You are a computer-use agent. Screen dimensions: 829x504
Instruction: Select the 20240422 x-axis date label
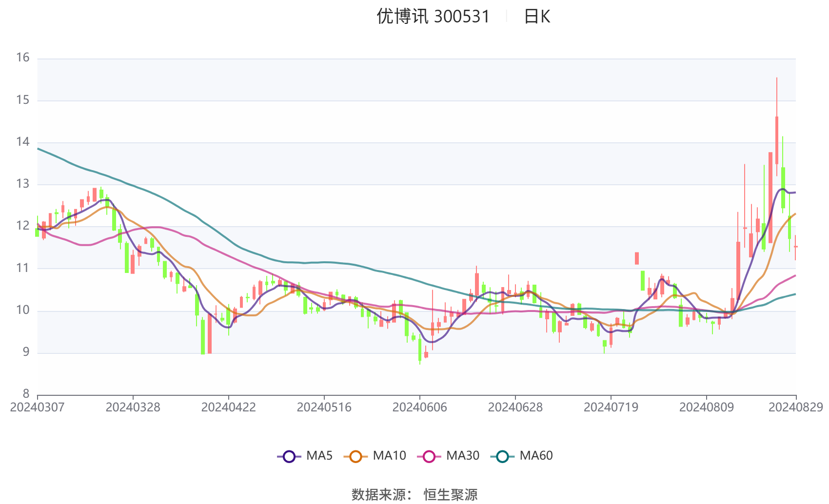(x=228, y=407)
